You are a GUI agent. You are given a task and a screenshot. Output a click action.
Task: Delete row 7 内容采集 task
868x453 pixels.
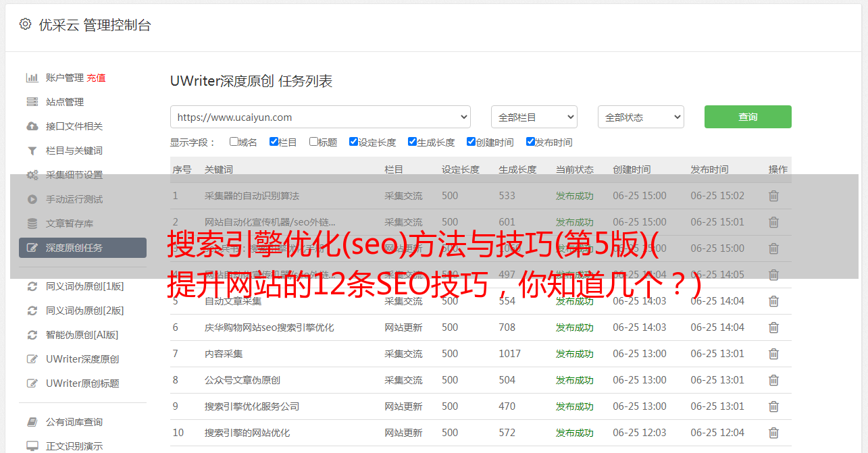tap(774, 354)
